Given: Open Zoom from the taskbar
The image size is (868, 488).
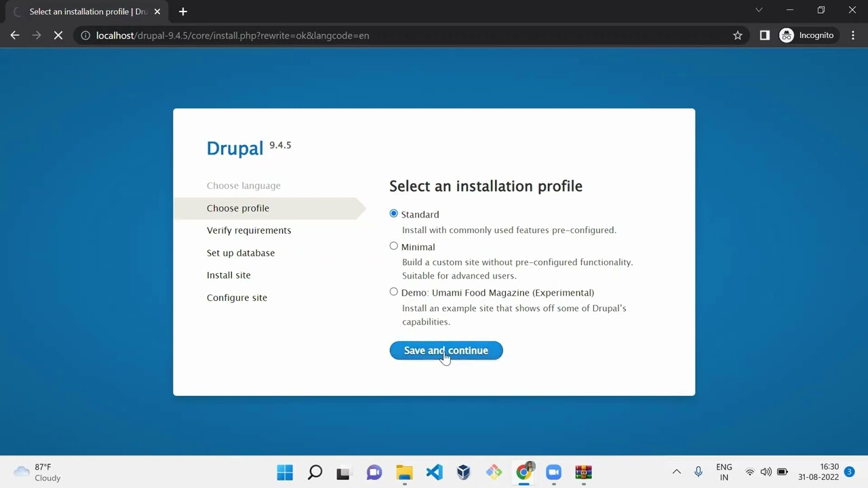Looking at the screenshot, I should point(553,472).
